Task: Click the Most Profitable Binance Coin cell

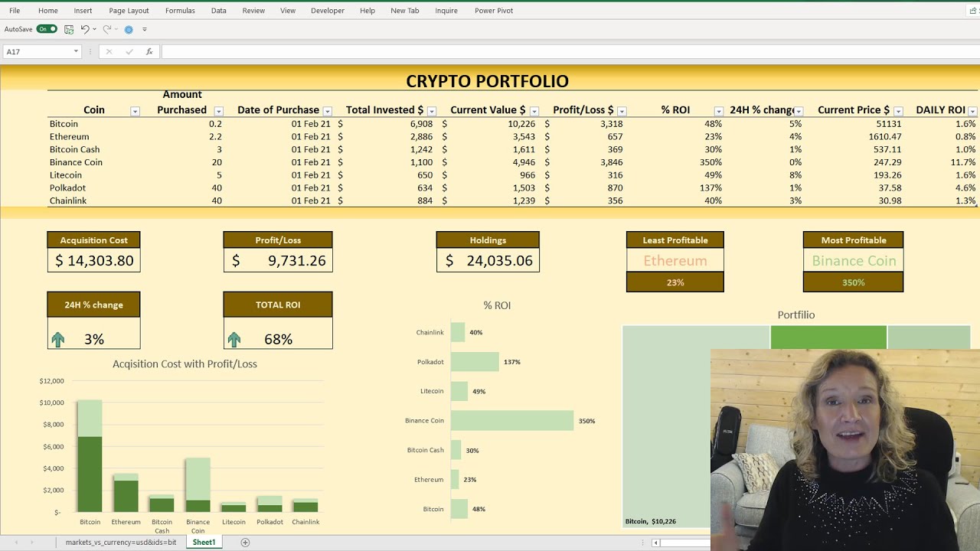Action: (854, 260)
